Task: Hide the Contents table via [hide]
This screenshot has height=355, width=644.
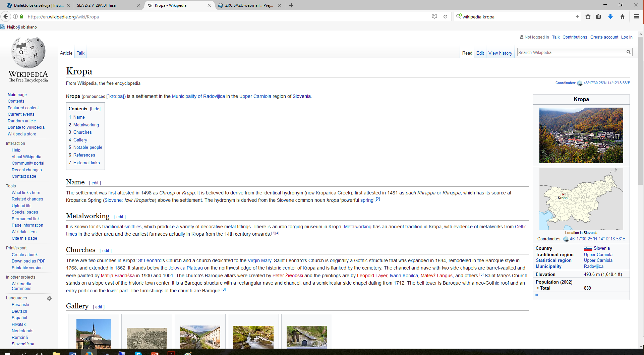Action: (x=95, y=109)
